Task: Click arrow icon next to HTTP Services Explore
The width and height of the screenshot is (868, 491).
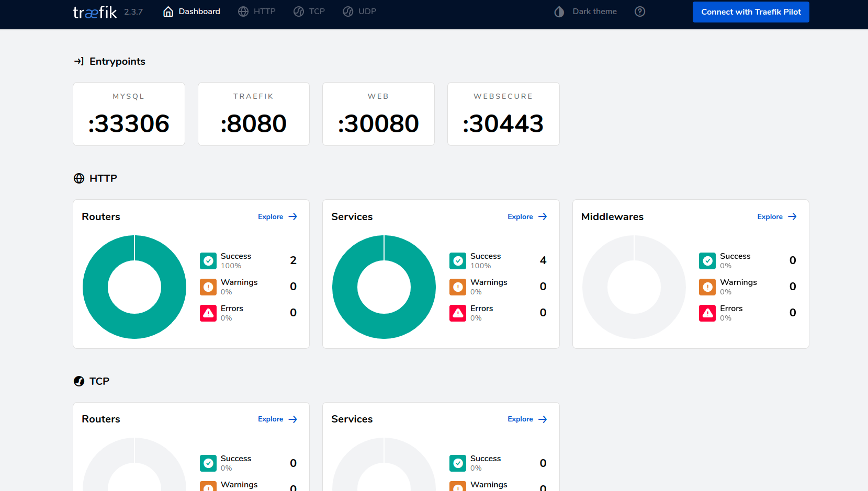Action: (x=543, y=216)
